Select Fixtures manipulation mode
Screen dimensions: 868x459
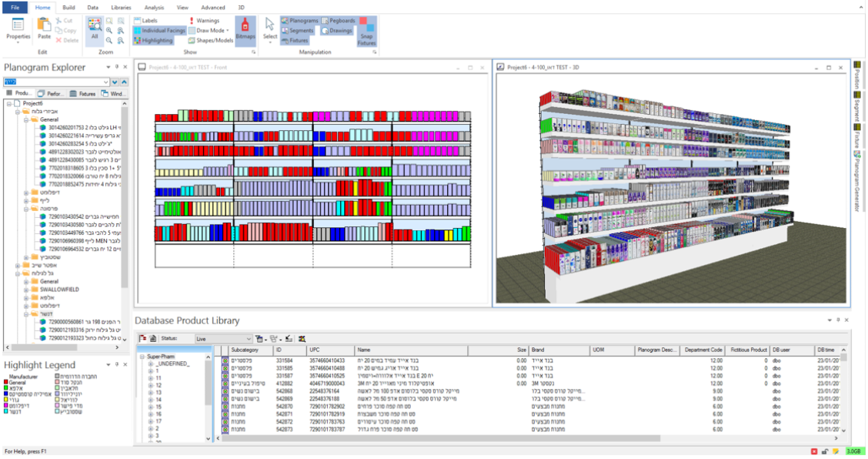[x=295, y=41]
